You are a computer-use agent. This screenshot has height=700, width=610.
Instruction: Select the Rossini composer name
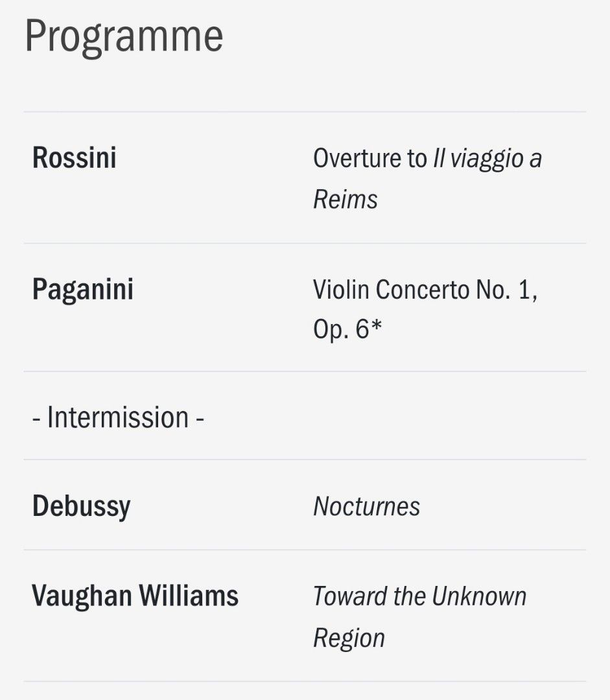(x=75, y=157)
